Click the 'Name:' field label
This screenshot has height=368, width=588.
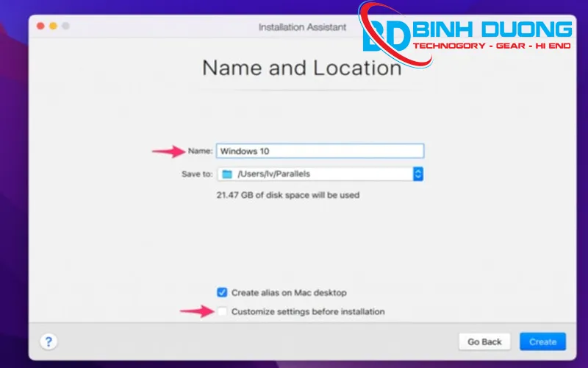tap(200, 151)
